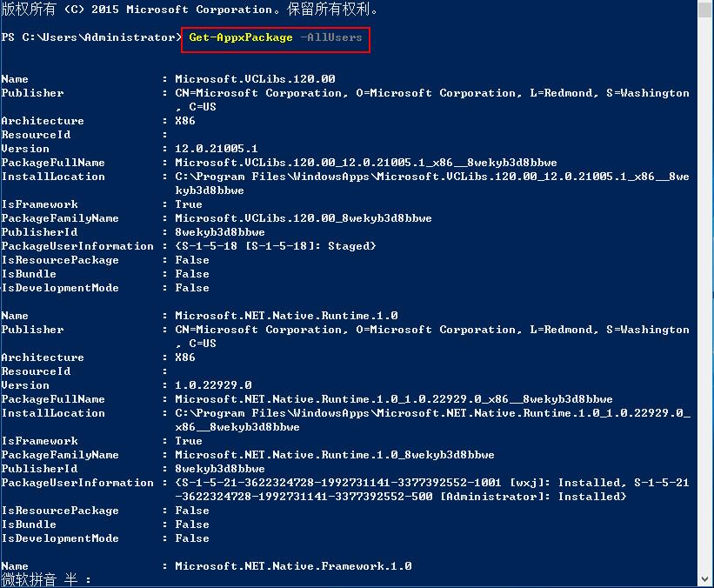
Task: Click PackageFamilyName value Microsoft.NET.Native.Runtime.1.0_8wekyb3d8bbwe
Action: coord(335,455)
